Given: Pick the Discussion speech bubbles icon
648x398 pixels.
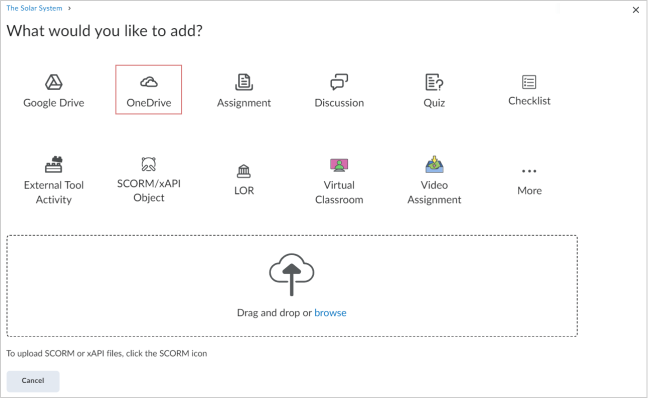Looking at the screenshot, I should click(339, 82).
